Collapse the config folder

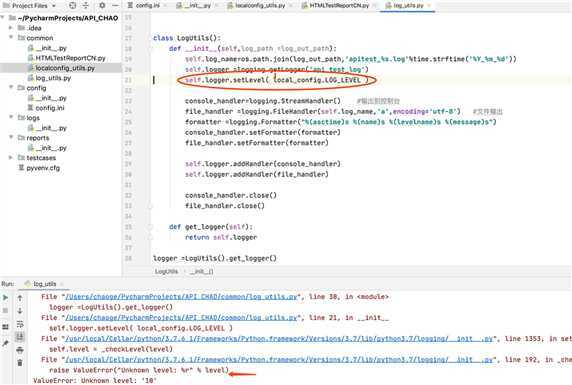pyautogui.click(x=11, y=88)
